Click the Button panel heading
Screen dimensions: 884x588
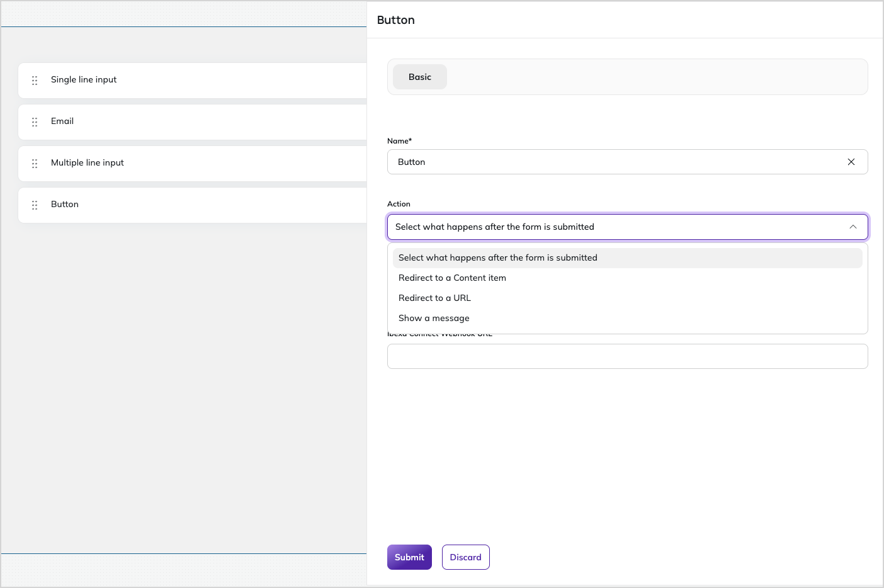tap(396, 20)
